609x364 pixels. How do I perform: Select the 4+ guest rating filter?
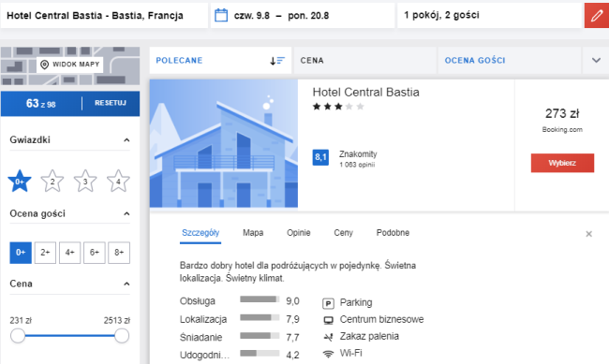click(70, 253)
